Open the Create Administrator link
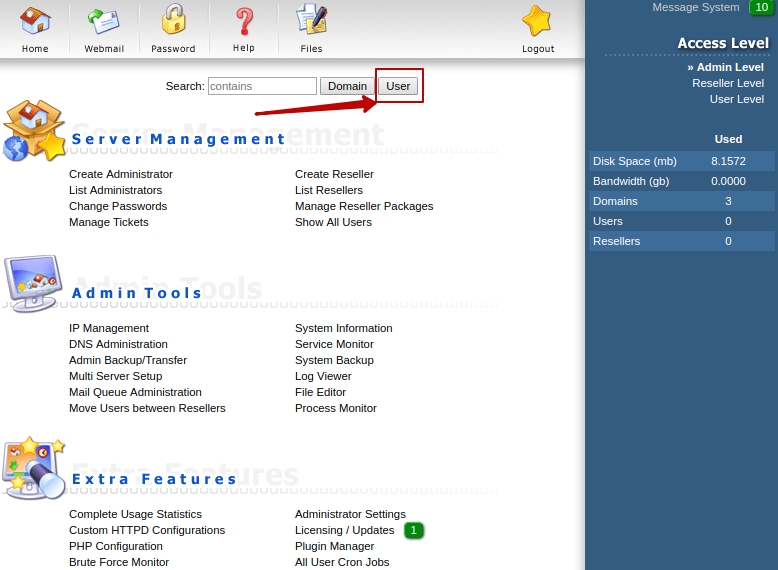778x570 pixels. pos(121,174)
